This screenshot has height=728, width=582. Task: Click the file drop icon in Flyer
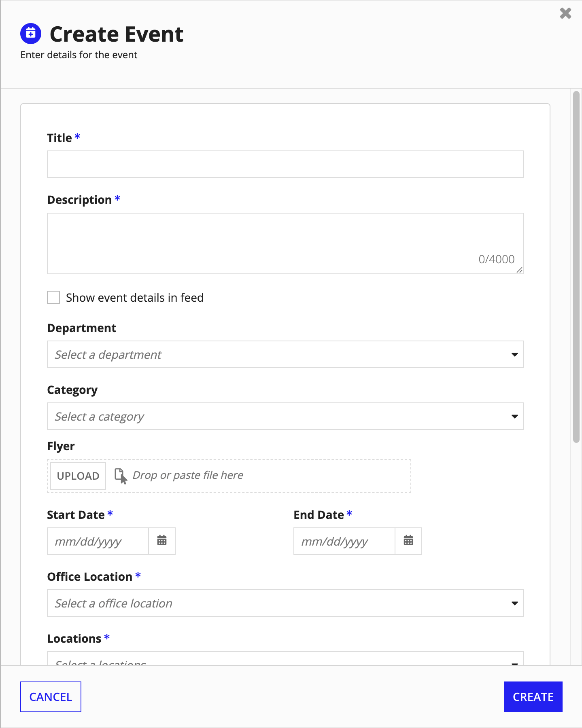[x=121, y=476]
